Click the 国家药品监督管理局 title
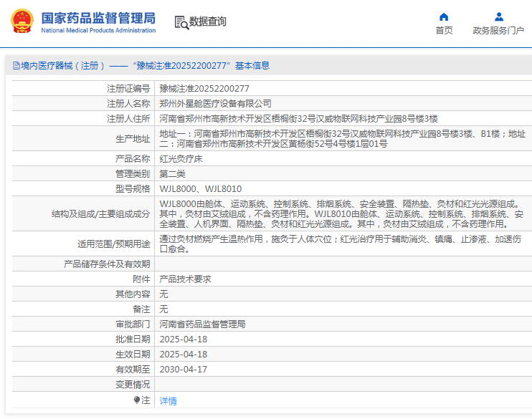 point(98,19)
